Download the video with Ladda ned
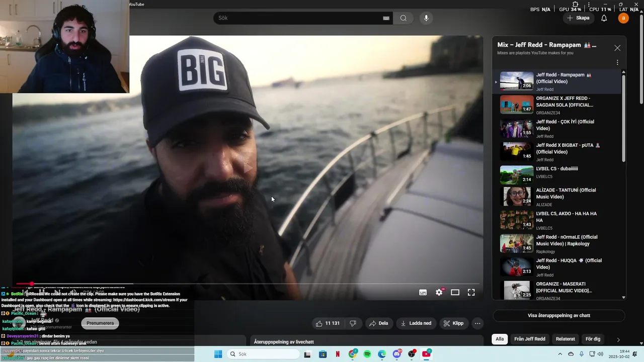 click(x=416, y=323)
